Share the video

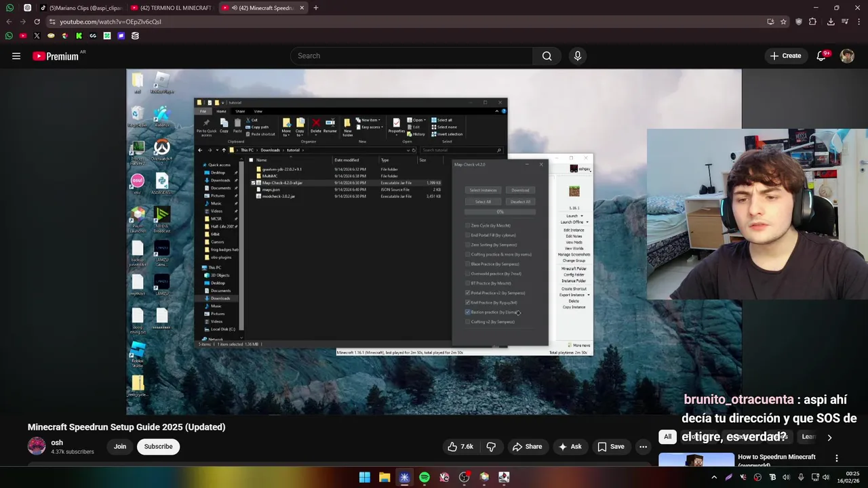tap(527, 447)
